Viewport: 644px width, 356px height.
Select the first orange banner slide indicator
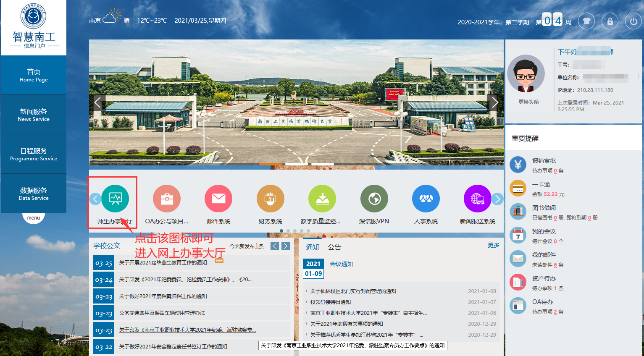pos(270,164)
